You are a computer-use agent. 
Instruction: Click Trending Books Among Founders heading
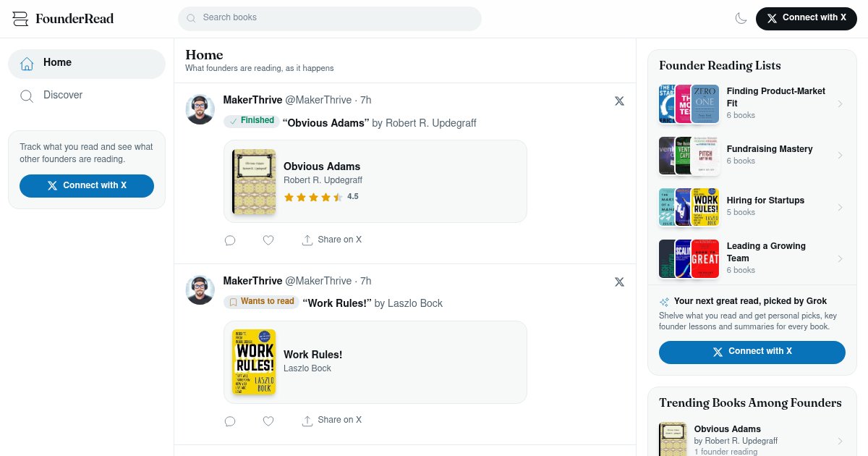tap(750, 403)
